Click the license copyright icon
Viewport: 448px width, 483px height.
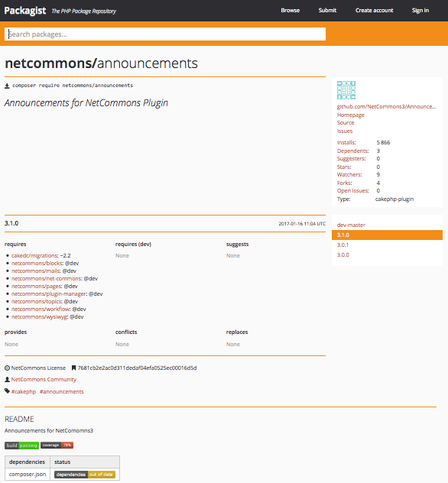click(x=7, y=368)
